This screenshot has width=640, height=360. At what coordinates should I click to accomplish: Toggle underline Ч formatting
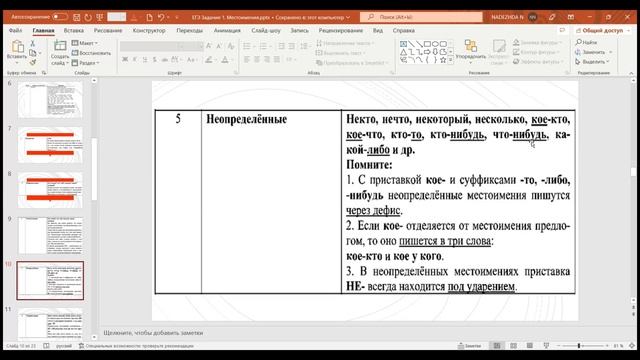click(x=144, y=60)
